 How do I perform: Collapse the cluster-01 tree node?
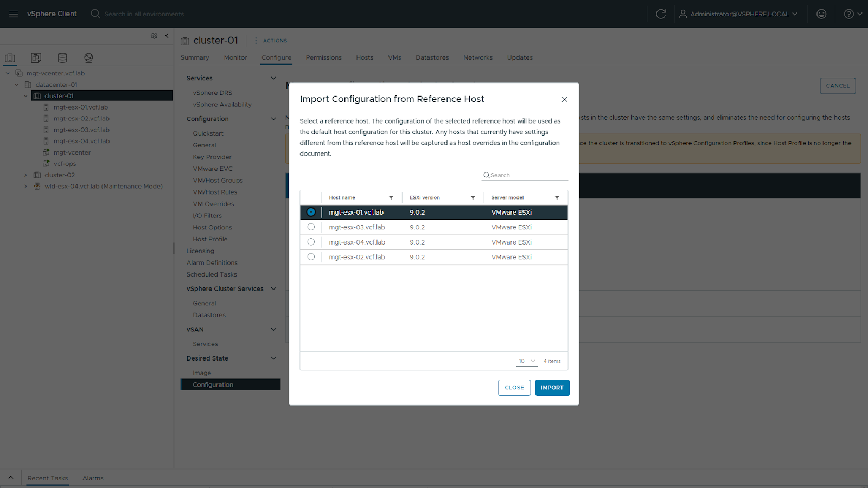coord(25,96)
